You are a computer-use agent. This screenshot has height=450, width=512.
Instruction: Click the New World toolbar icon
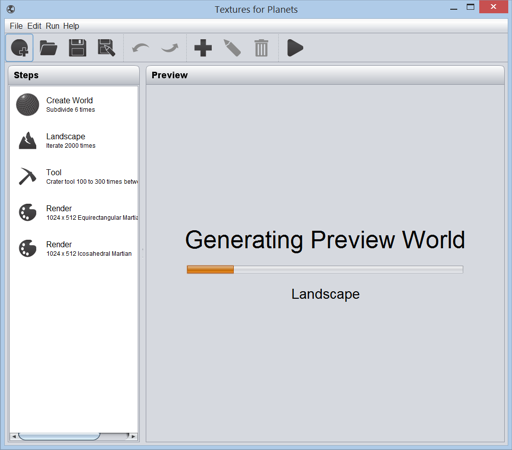[x=19, y=48]
